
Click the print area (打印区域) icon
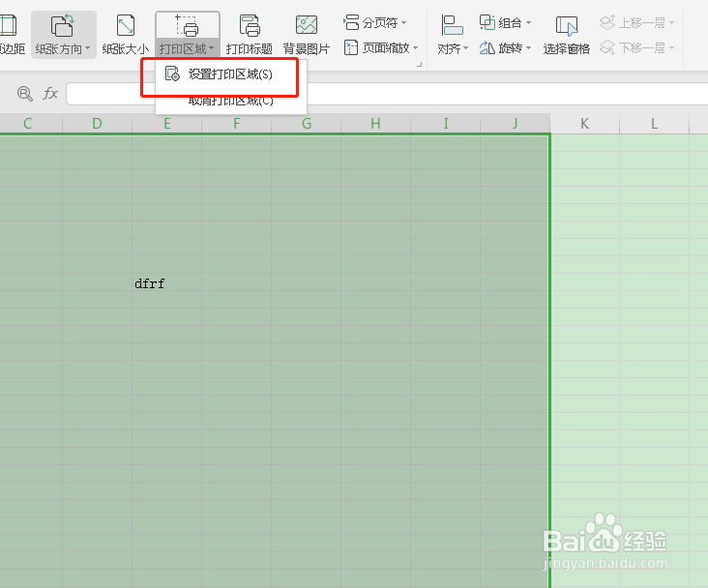[x=187, y=25]
